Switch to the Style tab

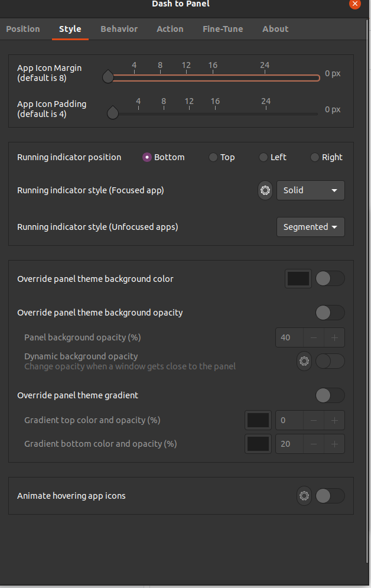[x=70, y=29]
